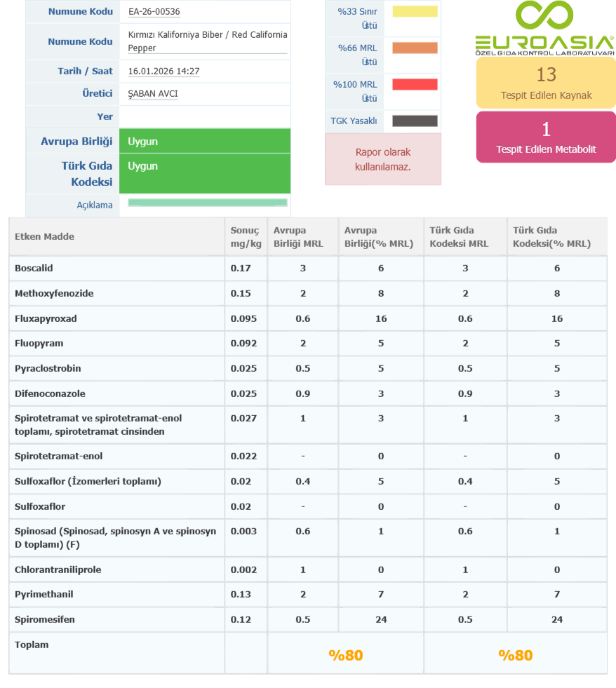Select the Boscalid row
Viewport: 616px width, 688px height.
click(x=34, y=269)
